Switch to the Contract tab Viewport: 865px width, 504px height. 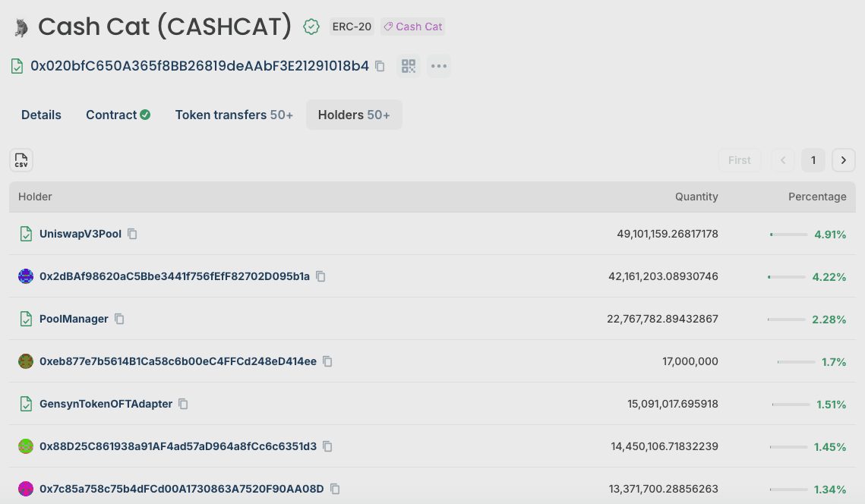pyautogui.click(x=118, y=115)
